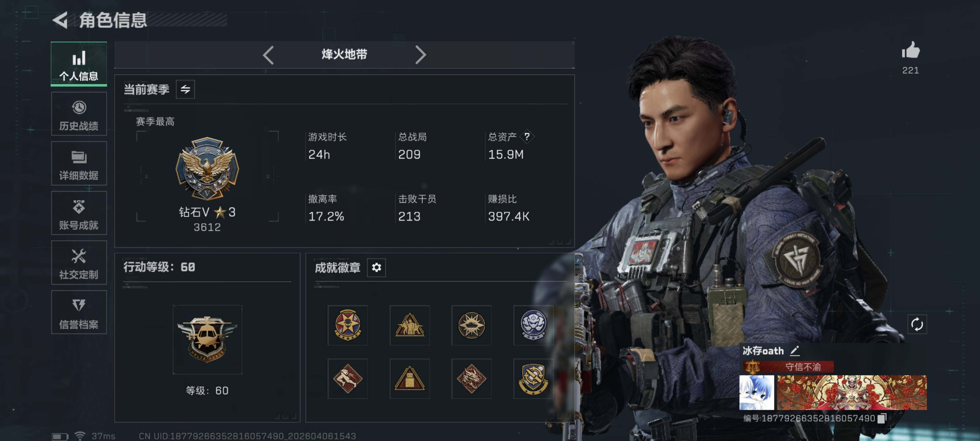Image resolution: width=980 pixels, height=441 pixels.
Task: Open the 信誉档案 section
Action: [x=79, y=312]
